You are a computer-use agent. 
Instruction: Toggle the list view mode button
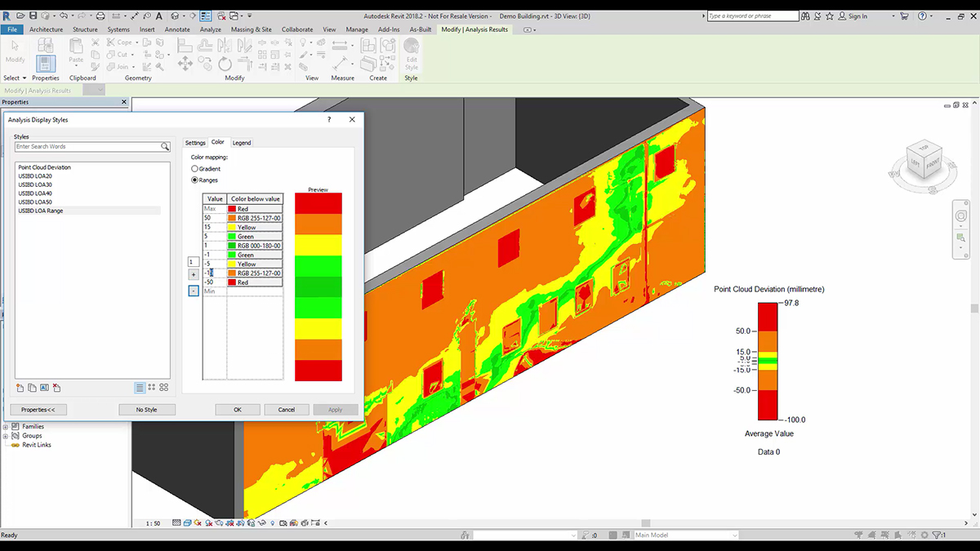point(140,388)
